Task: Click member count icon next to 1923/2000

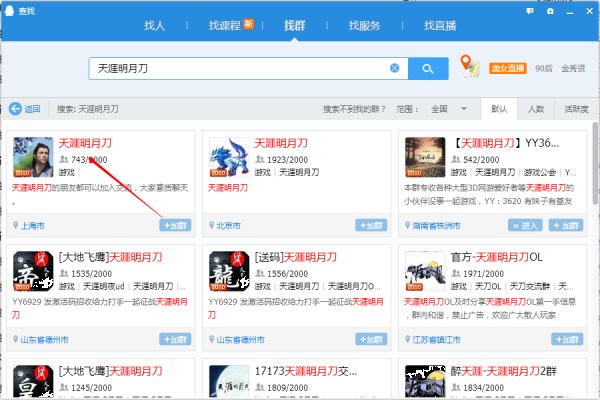Action: (x=260, y=159)
